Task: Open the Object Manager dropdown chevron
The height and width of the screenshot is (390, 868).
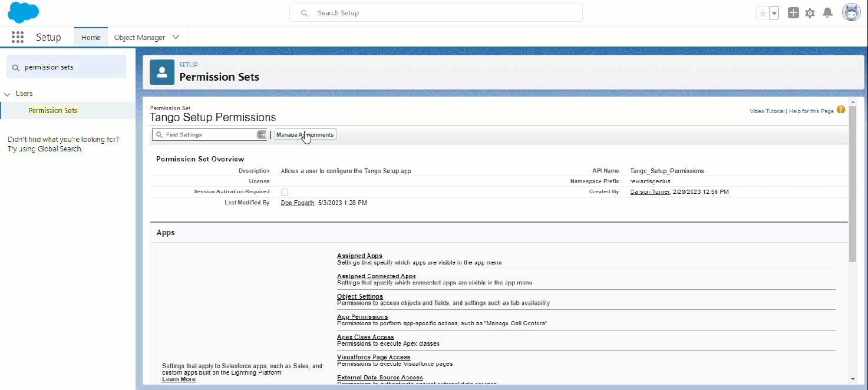Action: point(175,37)
